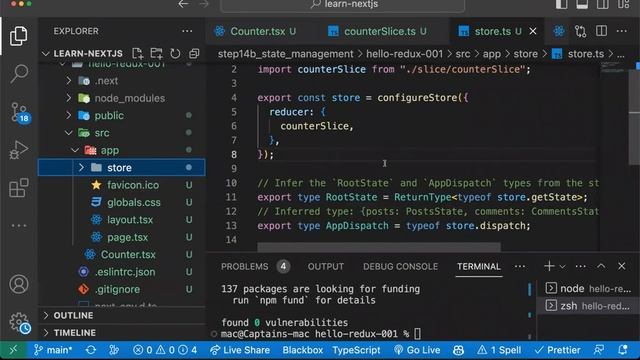This screenshot has width=640, height=360.
Task: Toggle the primary side bar layout
Action: 562,4
